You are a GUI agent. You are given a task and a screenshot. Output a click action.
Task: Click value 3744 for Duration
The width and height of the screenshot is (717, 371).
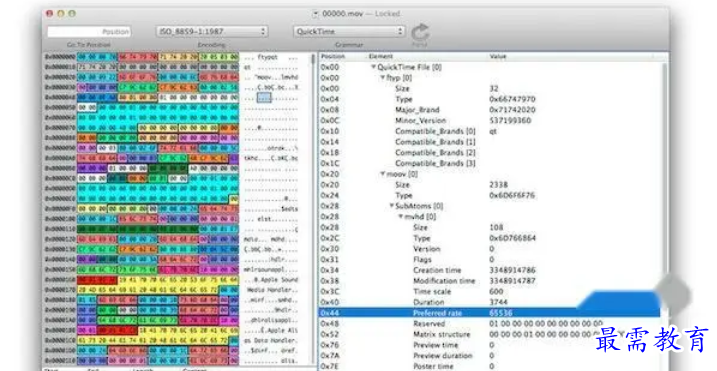click(498, 302)
